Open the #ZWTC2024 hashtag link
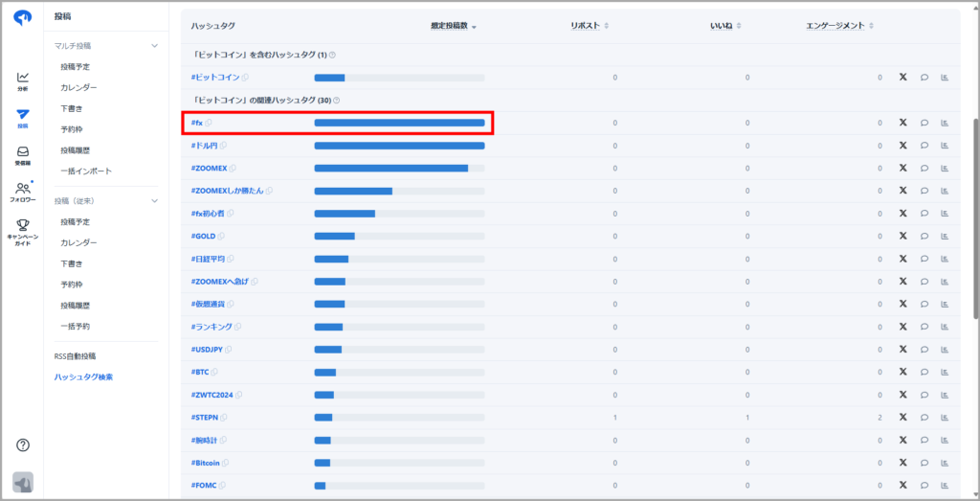 212,395
